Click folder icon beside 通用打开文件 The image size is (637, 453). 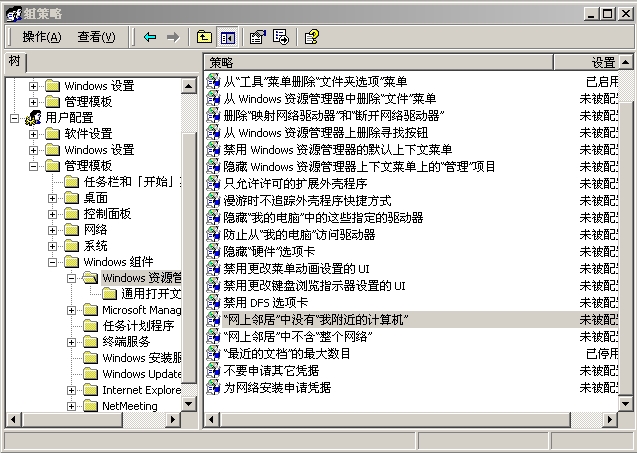tap(110, 293)
